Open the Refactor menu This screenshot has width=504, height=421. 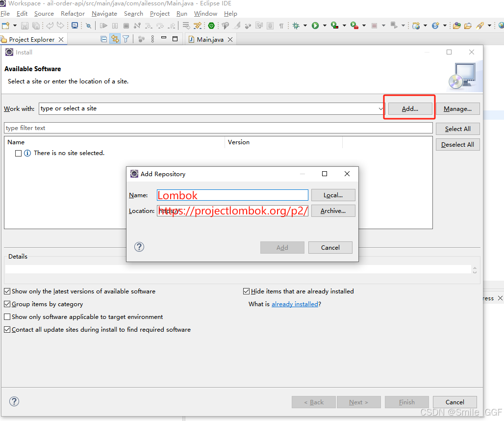point(73,14)
